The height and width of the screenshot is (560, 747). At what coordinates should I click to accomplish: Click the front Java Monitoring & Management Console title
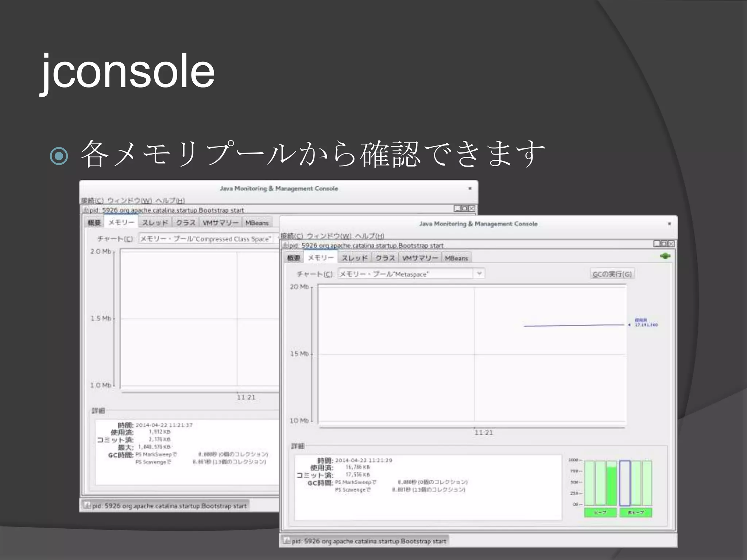click(x=478, y=223)
